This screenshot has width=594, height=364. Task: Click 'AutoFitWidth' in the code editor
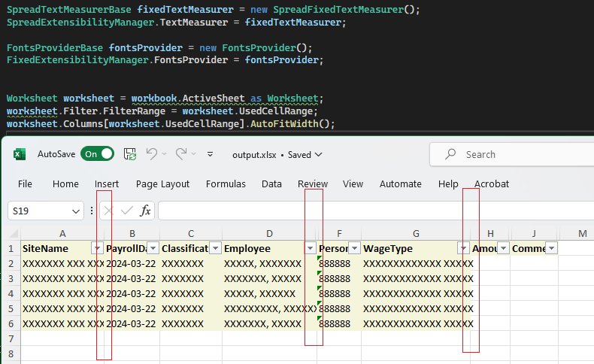[x=284, y=124]
